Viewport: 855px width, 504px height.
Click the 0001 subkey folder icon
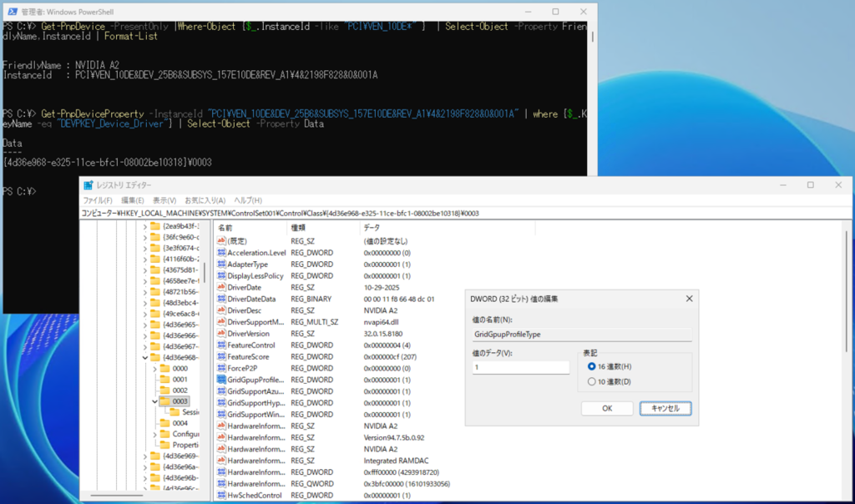pyautogui.click(x=164, y=379)
